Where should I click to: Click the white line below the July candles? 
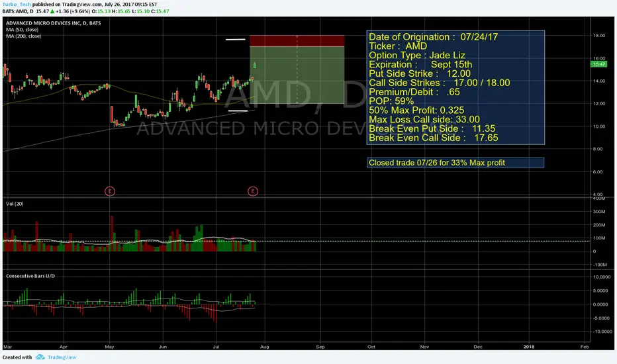pyautogui.click(x=238, y=111)
